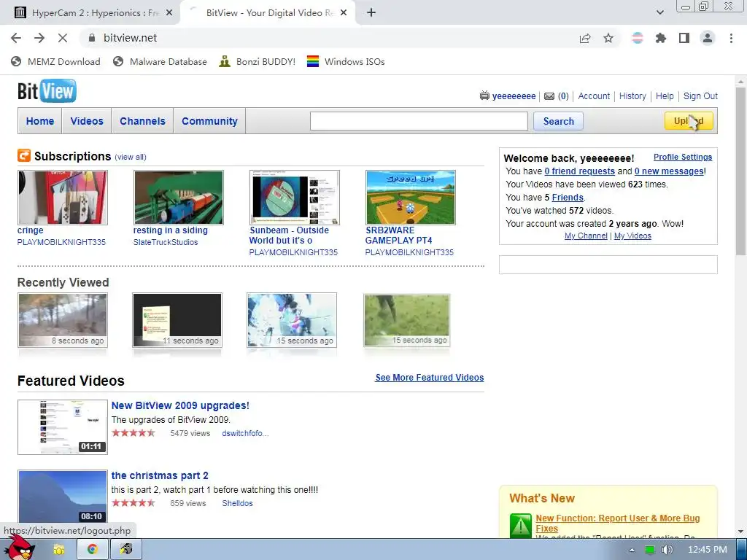This screenshot has height=560, width=747.
Task: Open the Windows ISOs bookmark
Action: coord(346,61)
